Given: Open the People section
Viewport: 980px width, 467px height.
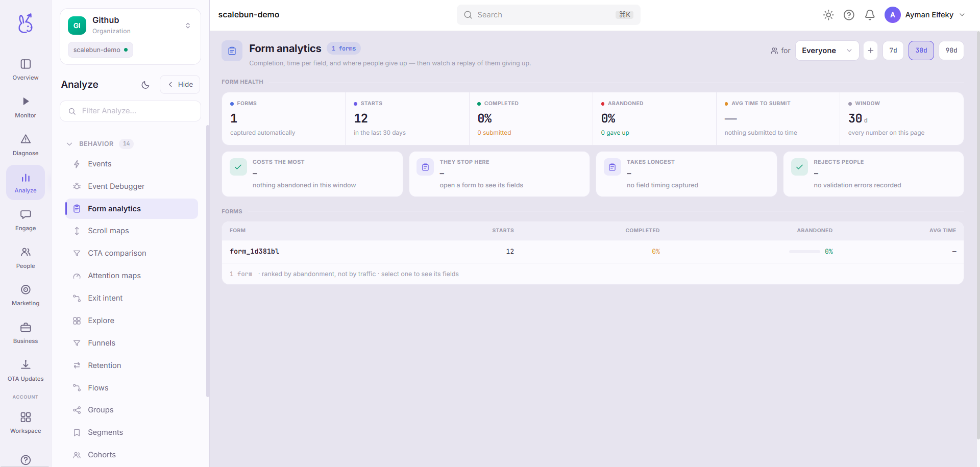Looking at the screenshot, I should [x=26, y=258].
